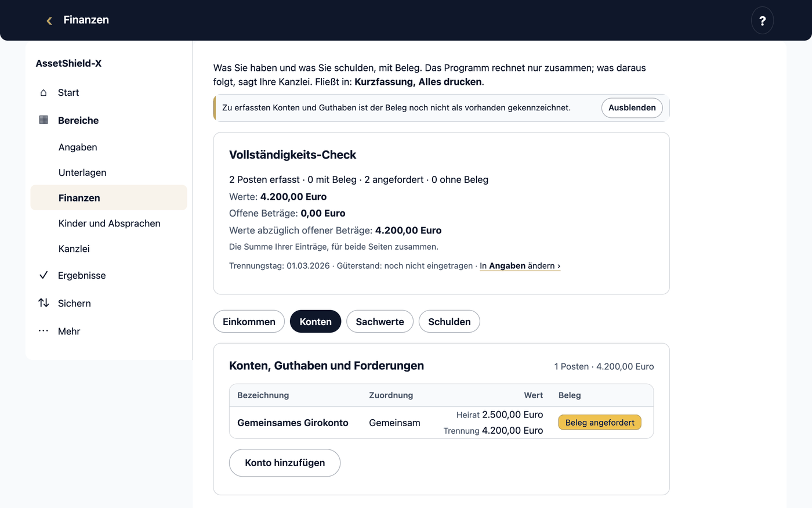812x508 pixels.
Task: Click the Bereiche grid icon
Action: tap(43, 120)
